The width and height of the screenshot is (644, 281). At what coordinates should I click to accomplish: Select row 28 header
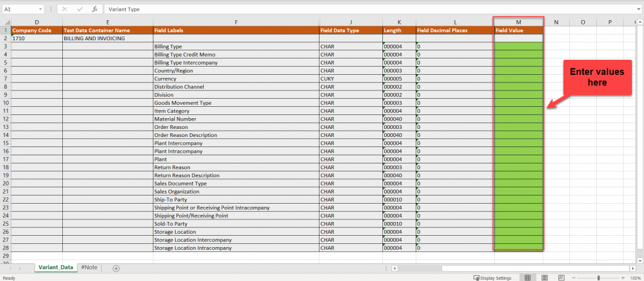click(x=5, y=248)
